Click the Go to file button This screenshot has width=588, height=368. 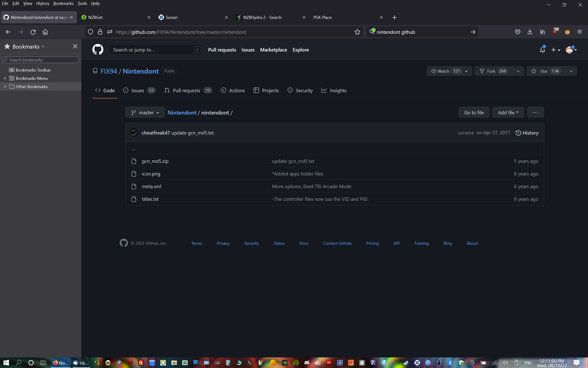coord(474,112)
